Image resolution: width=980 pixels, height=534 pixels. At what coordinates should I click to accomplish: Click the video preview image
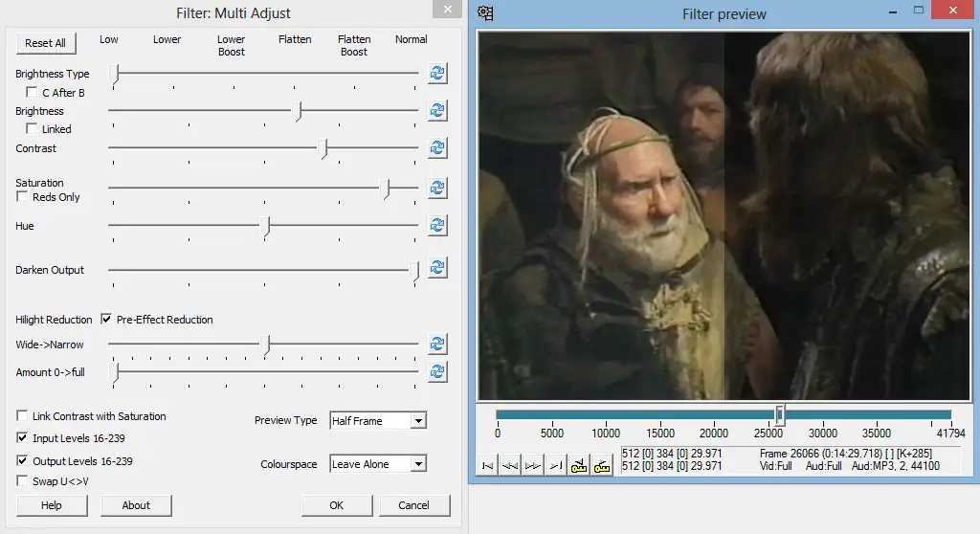click(724, 215)
